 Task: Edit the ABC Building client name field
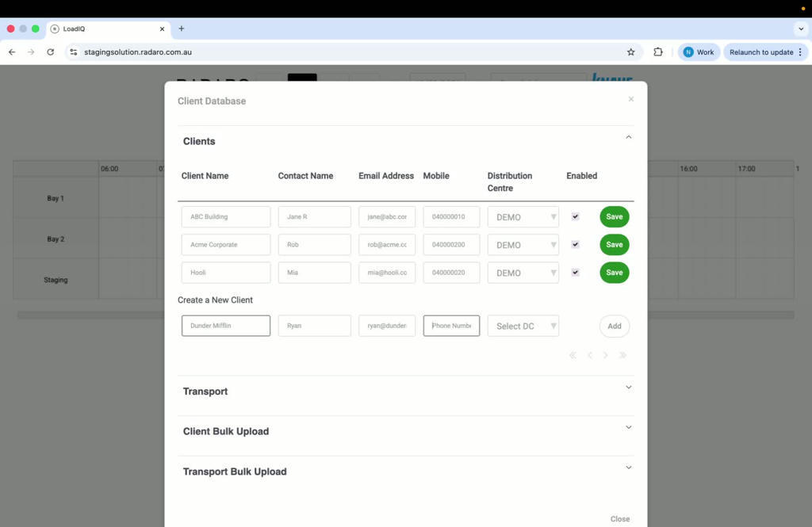tap(226, 217)
